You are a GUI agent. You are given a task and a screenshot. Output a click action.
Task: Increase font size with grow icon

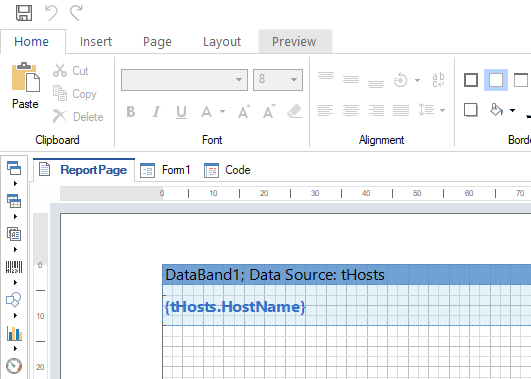coord(244,111)
